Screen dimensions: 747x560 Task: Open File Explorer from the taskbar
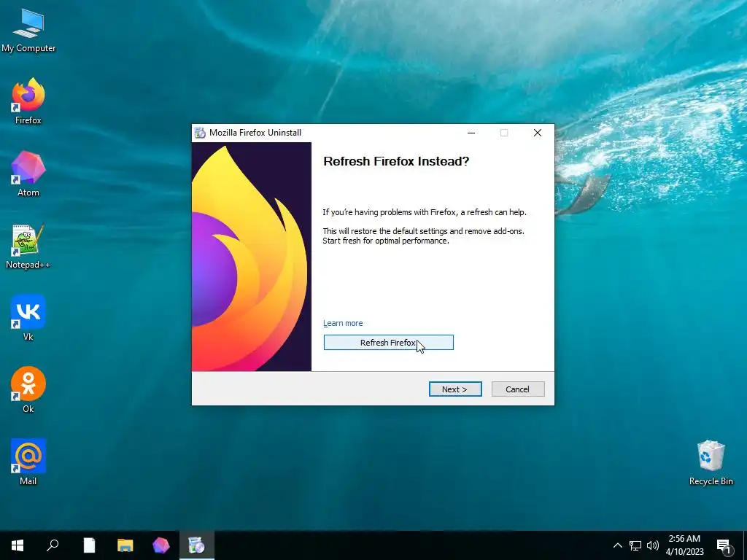tap(125, 545)
